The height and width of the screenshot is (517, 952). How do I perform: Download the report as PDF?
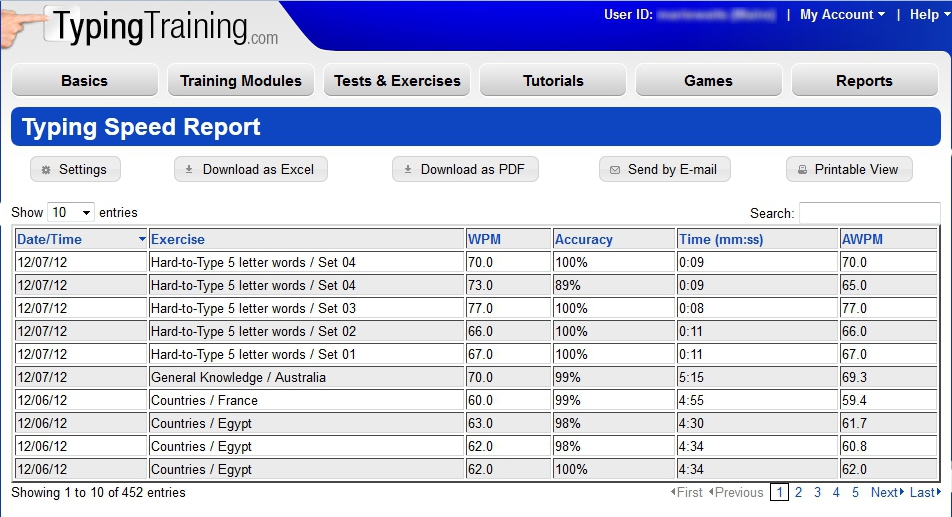pyautogui.click(x=465, y=170)
